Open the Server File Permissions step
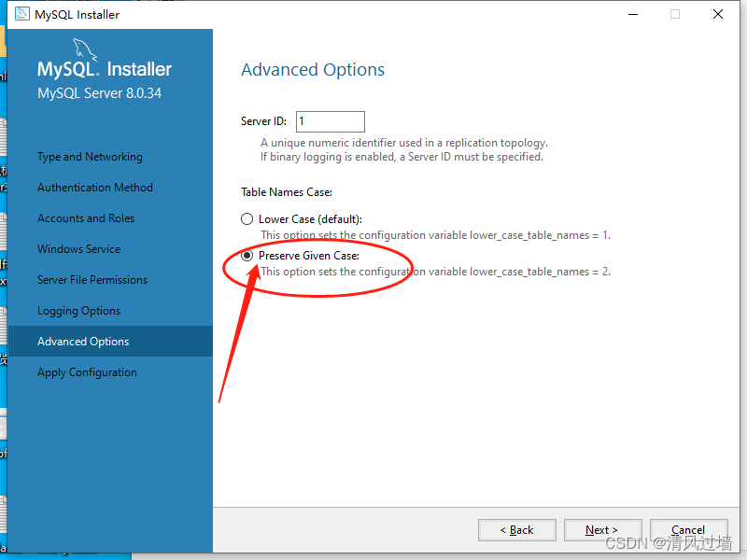 (x=92, y=280)
